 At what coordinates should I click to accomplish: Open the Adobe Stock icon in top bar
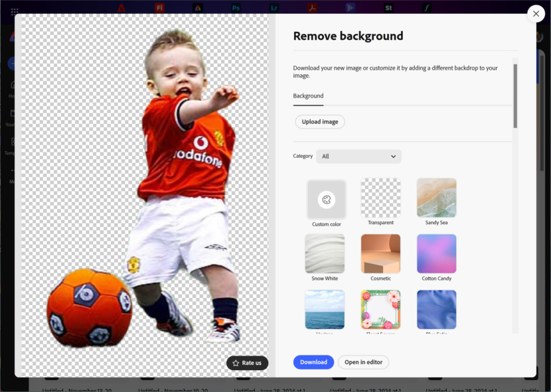click(x=388, y=8)
